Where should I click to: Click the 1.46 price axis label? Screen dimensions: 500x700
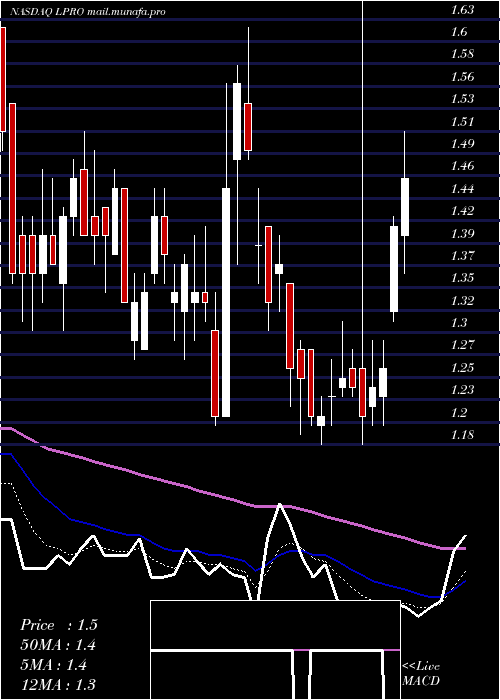point(462,167)
